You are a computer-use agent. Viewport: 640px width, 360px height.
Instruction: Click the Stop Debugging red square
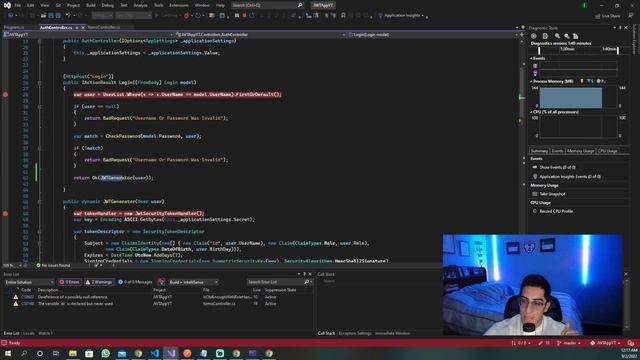244,16
